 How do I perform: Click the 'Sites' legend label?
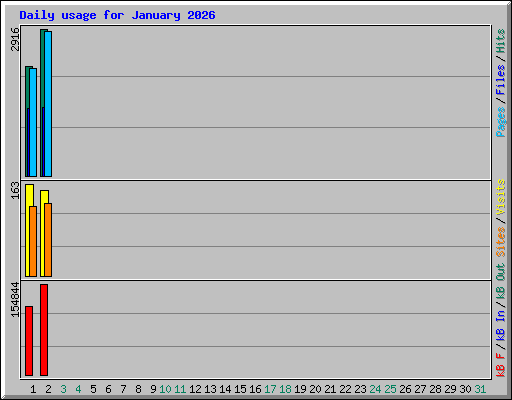pos(500,242)
